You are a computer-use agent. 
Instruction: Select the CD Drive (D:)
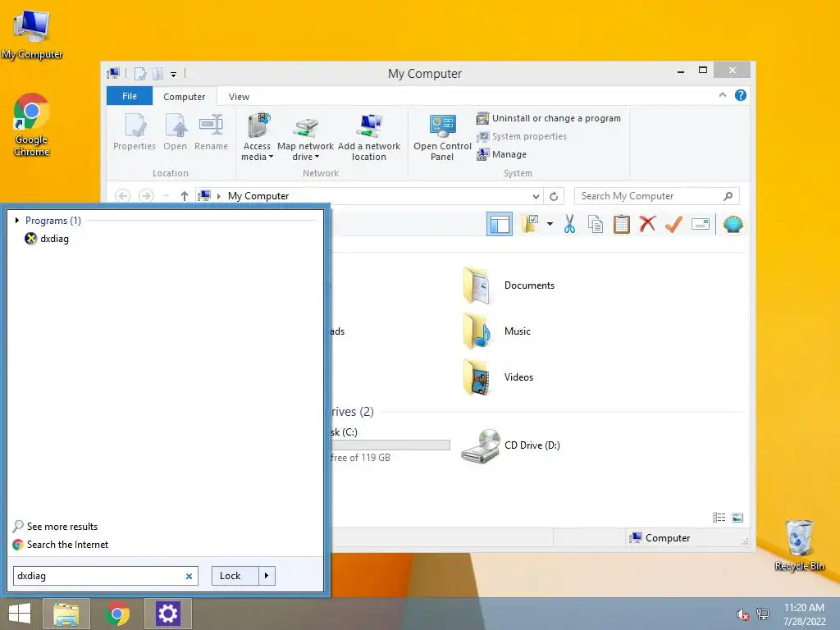pyautogui.click(x=510, y=445)
